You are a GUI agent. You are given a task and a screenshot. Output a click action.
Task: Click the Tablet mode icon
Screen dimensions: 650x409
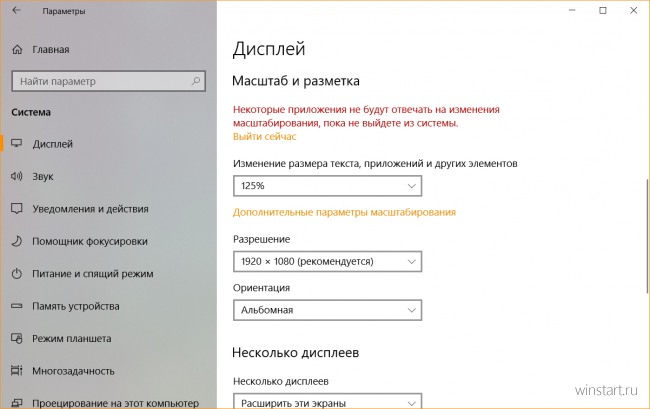(x=17, y=338)
